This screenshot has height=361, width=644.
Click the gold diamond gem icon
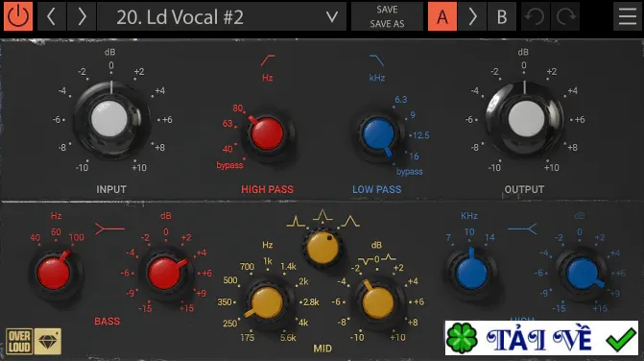[48, 341]
